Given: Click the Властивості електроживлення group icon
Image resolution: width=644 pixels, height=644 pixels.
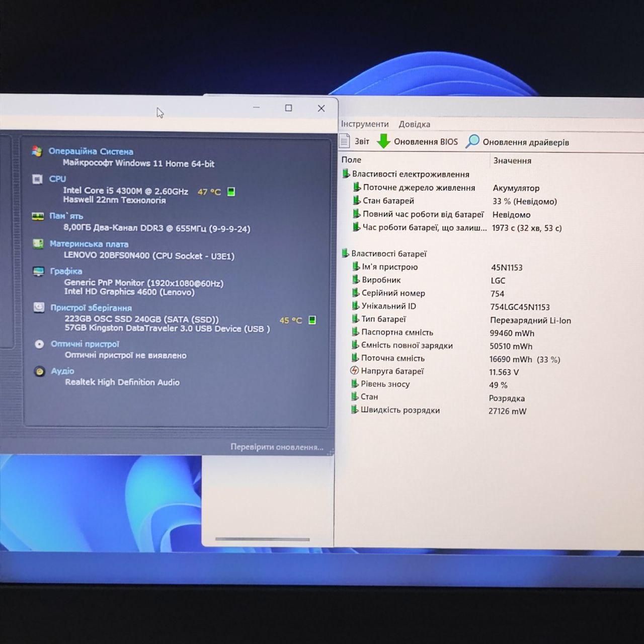Looking at the screenshot, I should coord(346,174).
